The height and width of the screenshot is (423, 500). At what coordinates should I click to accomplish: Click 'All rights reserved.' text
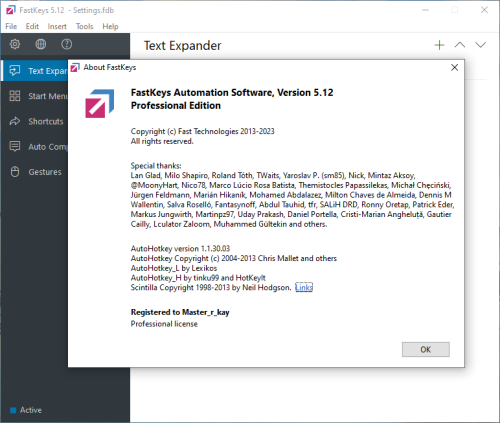point(162,141)
